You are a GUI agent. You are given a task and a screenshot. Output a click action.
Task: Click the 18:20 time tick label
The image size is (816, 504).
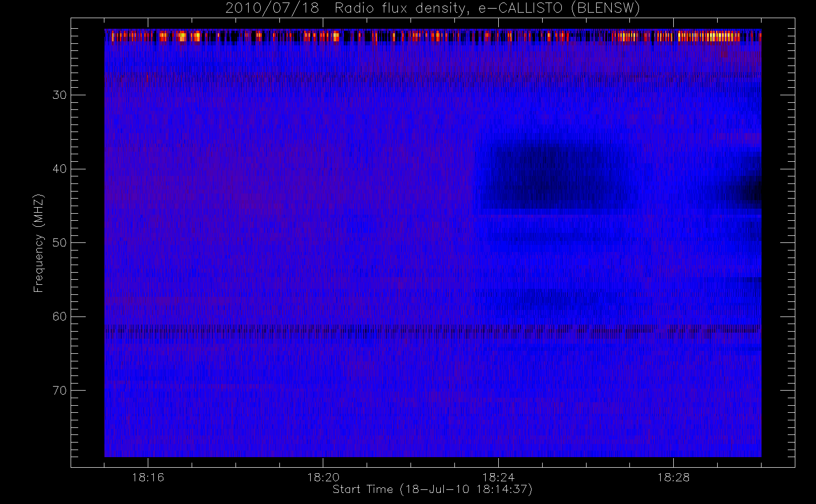point(323,477)
